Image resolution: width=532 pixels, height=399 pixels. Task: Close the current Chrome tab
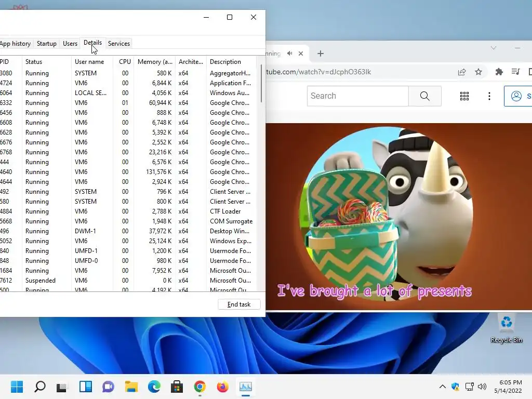tap(301, 54)
